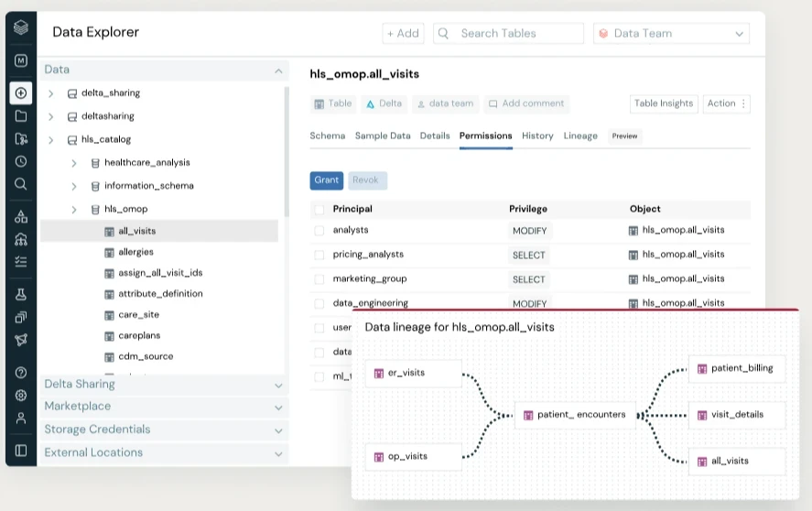Switch to the Lineage tab
The width and height of the screenshot is (812, 511).
pyautogui.click(x=580, y=136)
